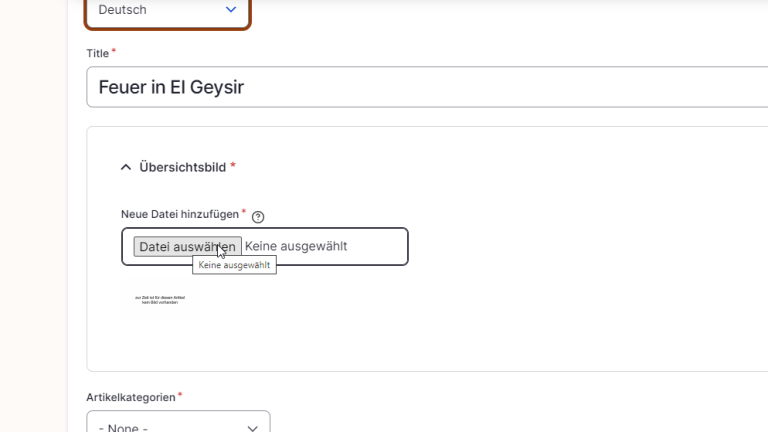The image size is (768, 432).
Task: Select the placeholder no-image thumbnail
Action: pyautogui.click(x=160, y=300)
